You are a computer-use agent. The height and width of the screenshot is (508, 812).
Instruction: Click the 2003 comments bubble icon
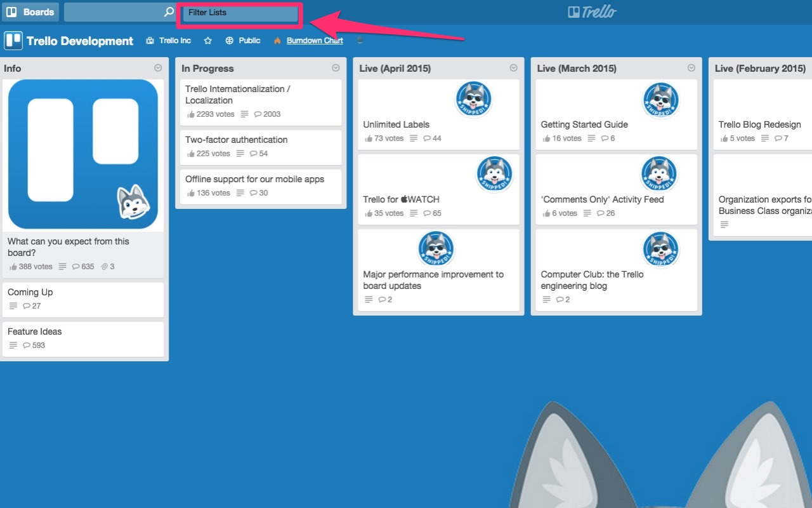point(258,114)
